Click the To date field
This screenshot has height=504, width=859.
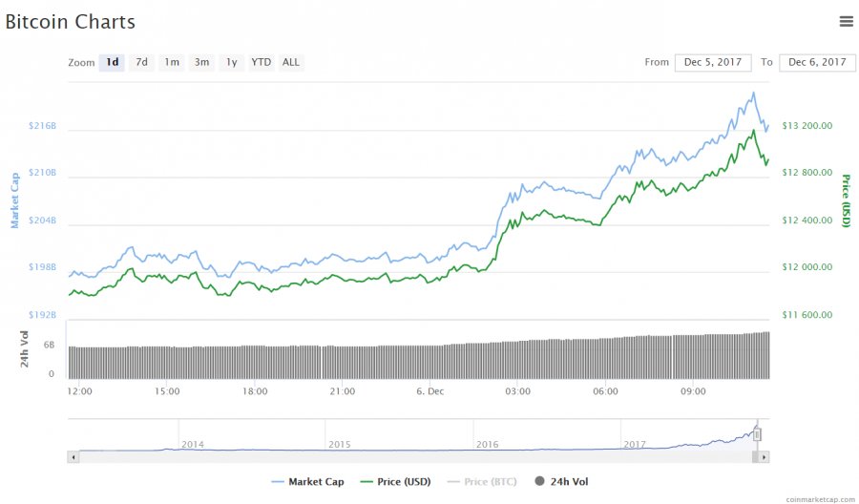point(817,62)
